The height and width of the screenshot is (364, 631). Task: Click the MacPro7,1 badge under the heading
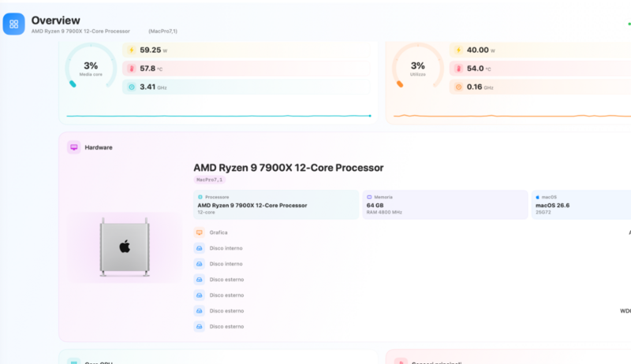point(209,180)
